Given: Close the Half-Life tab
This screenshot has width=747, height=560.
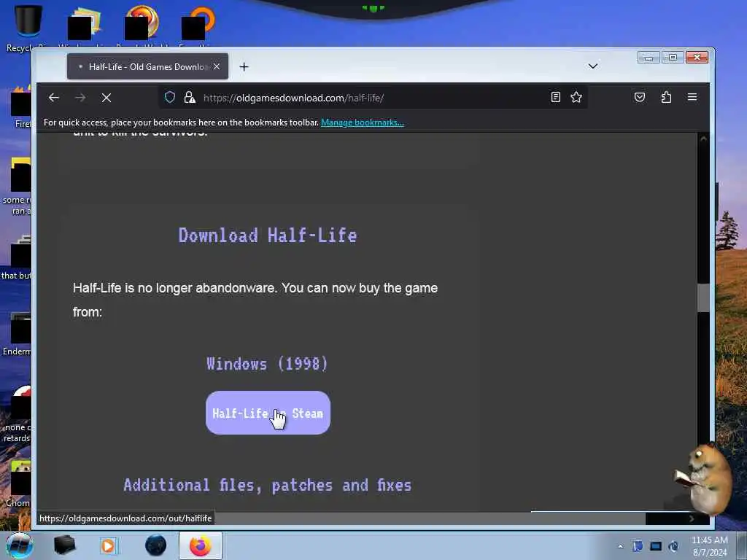Looking at the screenshot, I should pos(217,66).
